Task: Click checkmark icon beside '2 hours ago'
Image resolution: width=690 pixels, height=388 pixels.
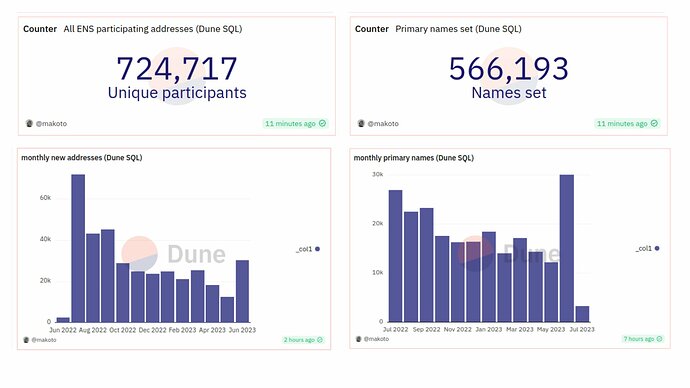Action: (x=320, y=340)
